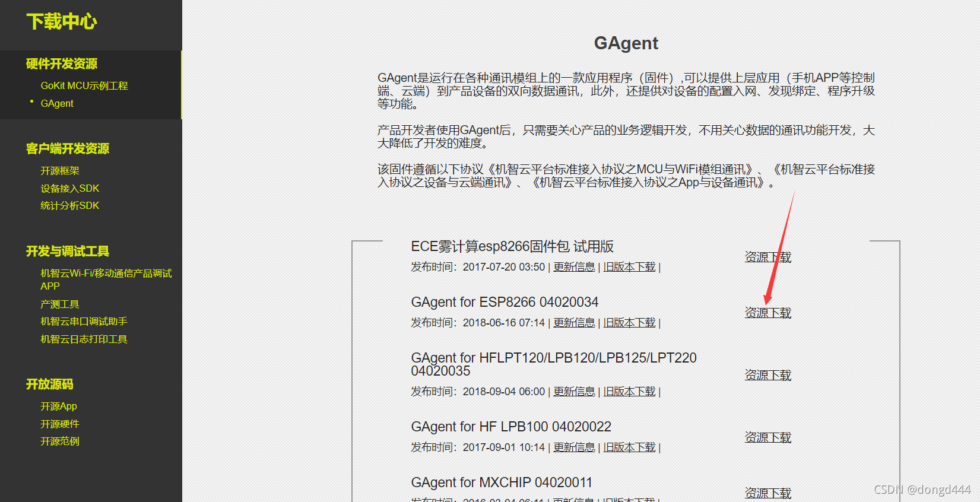The image size is (980, 502).
Task: Select the GAgent for MXCHIP 04020011 title
Action: point(502,482)
